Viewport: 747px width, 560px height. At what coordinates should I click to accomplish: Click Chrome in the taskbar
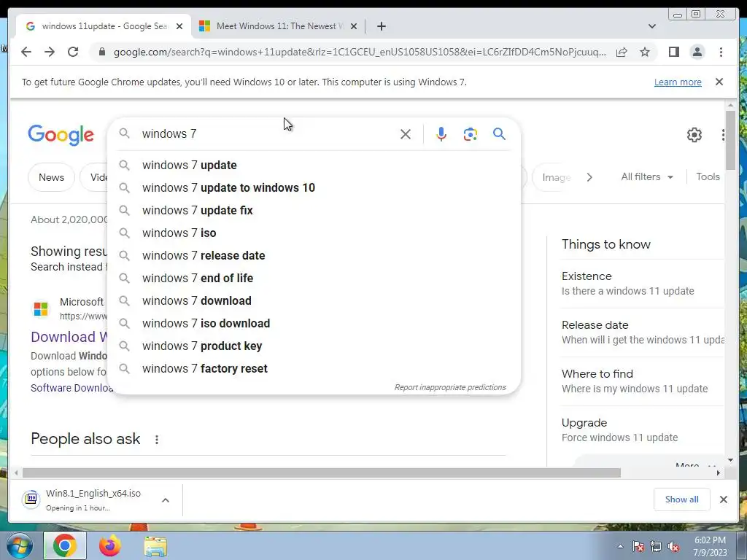pyautogui.click(x=65, y=545)
